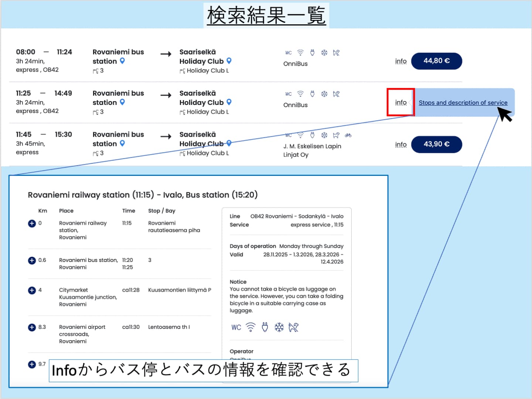Click map pin beside third row Rovaniemi bus station
532x399 pixels.
pyautogui.click(x=122, y=143)
